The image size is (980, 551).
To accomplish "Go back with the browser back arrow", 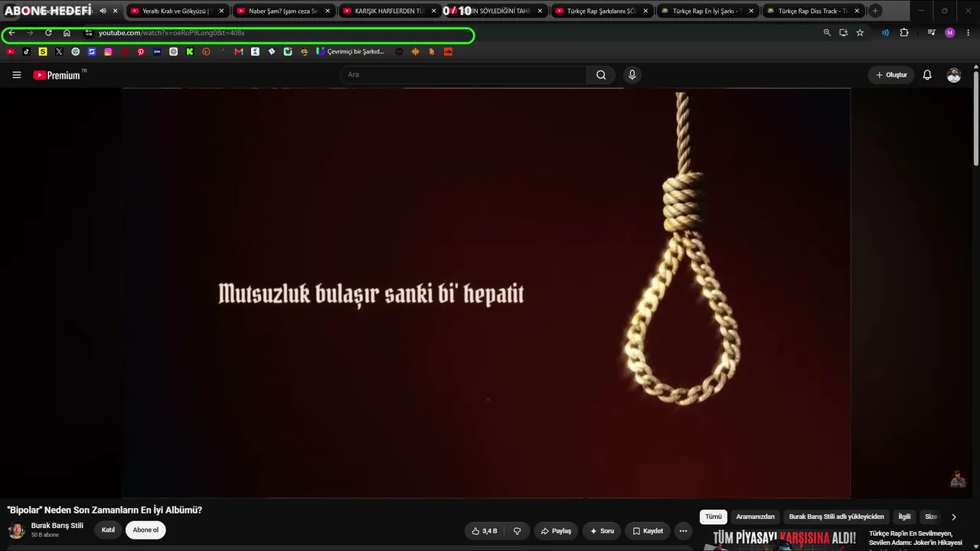I will 11,33.
